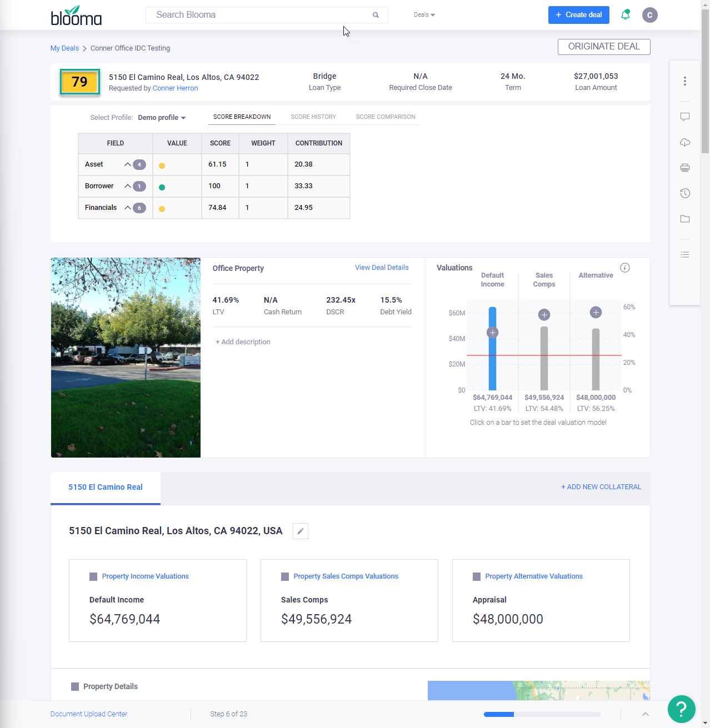710x728 pixels.
Task: Open user avatar C menu
Action: (649, 15)
